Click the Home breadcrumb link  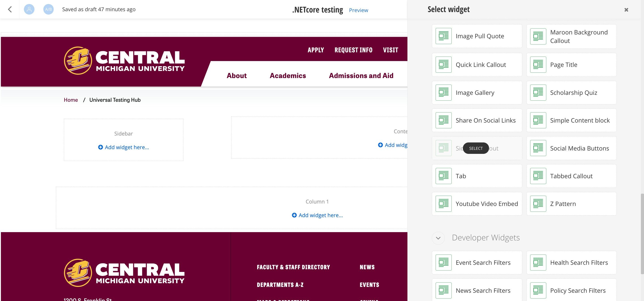point(71,100)
